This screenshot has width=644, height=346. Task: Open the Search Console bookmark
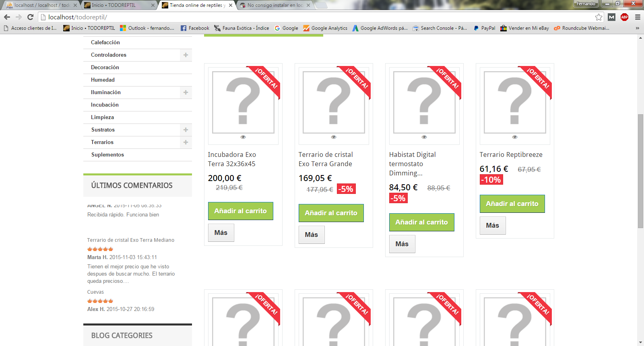click(x=440, y=28)
